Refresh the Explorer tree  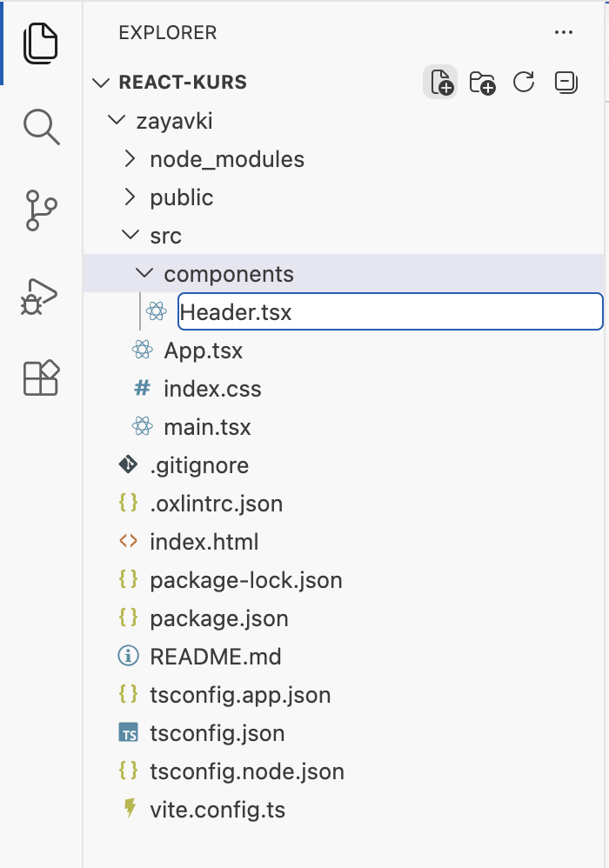(x=524, y=82)
